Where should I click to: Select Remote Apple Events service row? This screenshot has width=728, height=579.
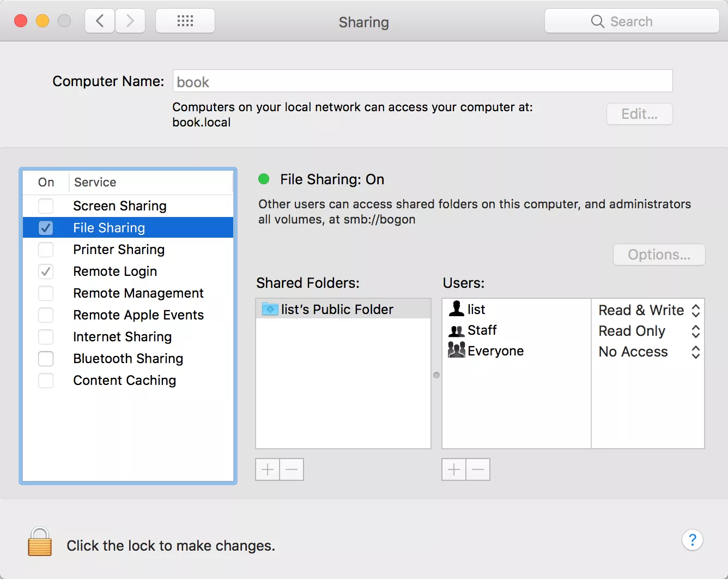128,315
